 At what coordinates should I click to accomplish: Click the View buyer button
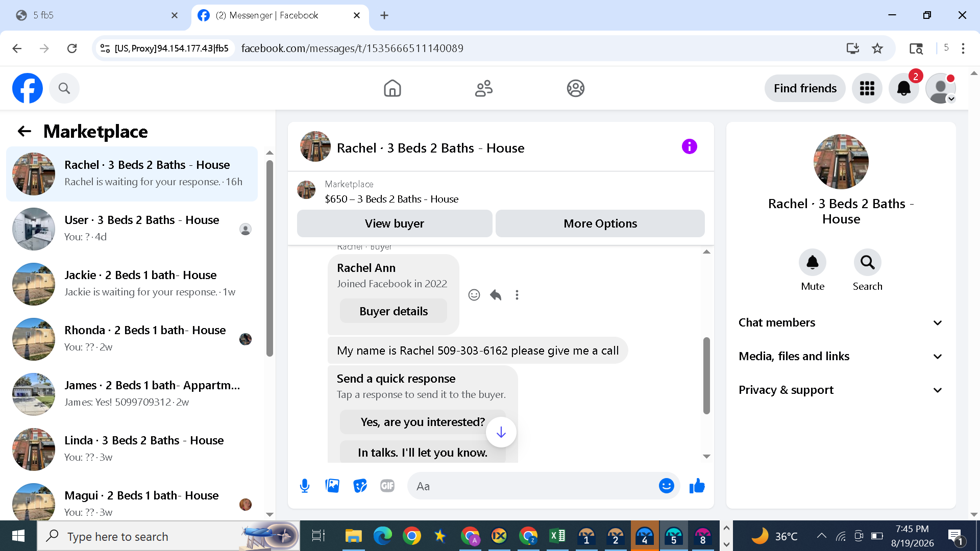click(395, 223)
